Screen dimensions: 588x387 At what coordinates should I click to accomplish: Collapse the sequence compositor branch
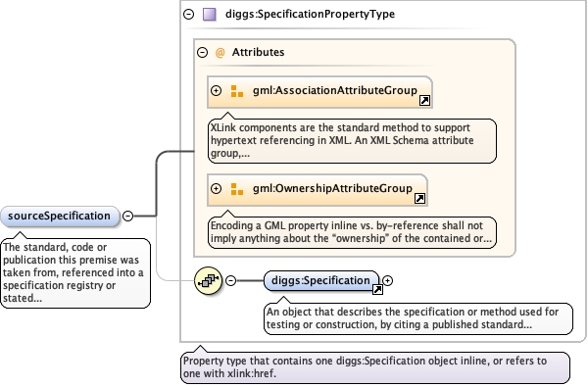point(230,280)
